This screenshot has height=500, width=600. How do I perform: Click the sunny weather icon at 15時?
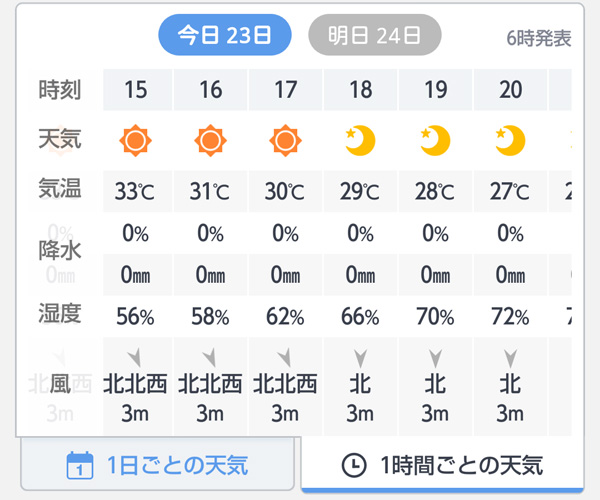(x=136, y=141)
